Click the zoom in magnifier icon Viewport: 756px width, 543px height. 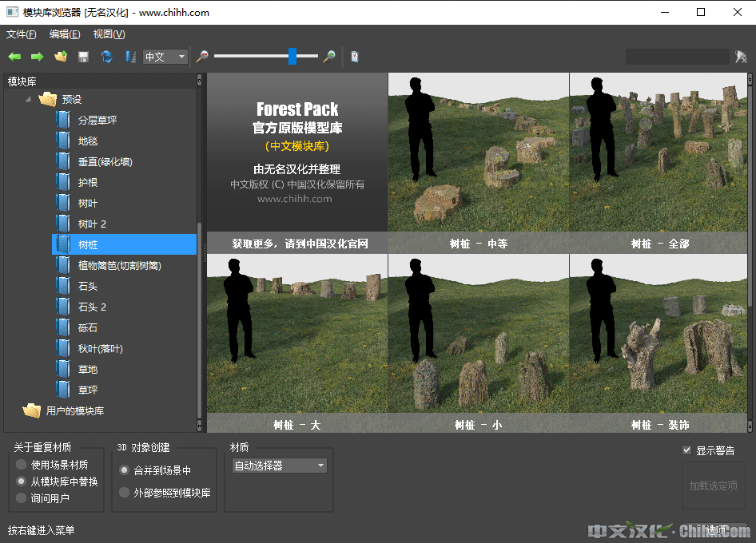(328, 57)
